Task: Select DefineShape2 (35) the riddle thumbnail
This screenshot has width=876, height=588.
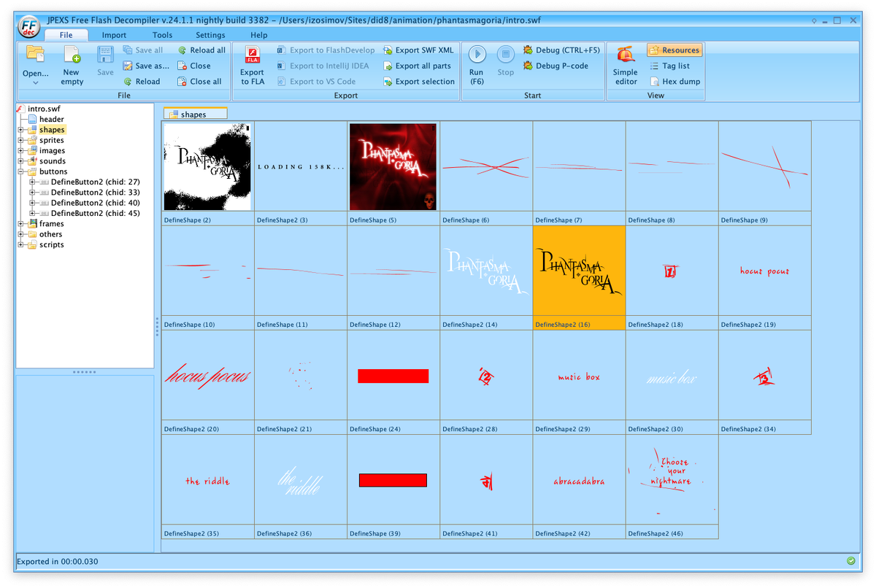Action: 208,487
